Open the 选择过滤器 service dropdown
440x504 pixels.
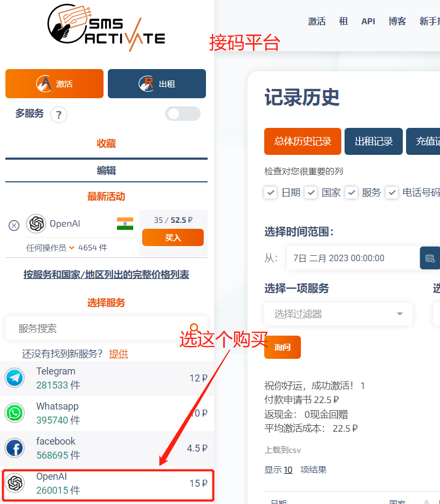click(x=338, y=314)
